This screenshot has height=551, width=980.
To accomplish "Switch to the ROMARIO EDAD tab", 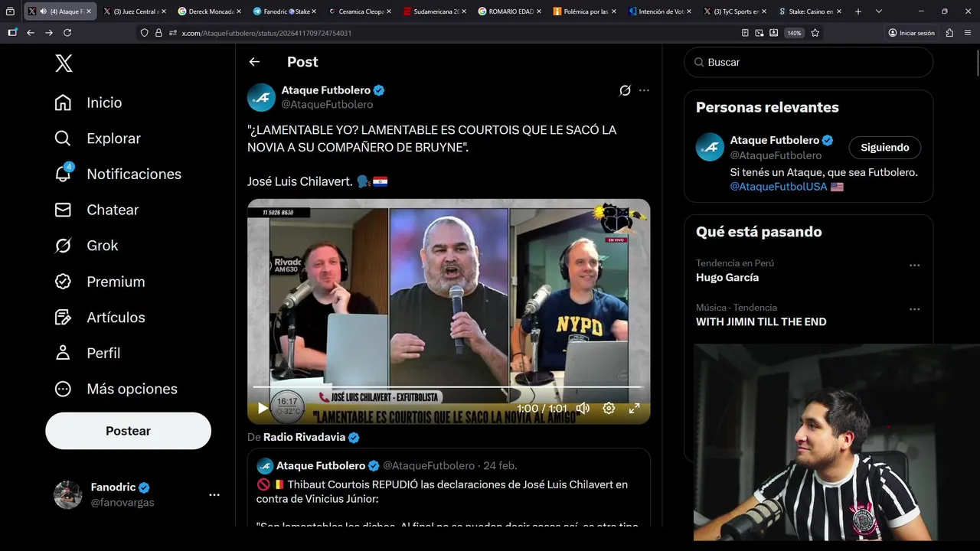I will [508, 11].
